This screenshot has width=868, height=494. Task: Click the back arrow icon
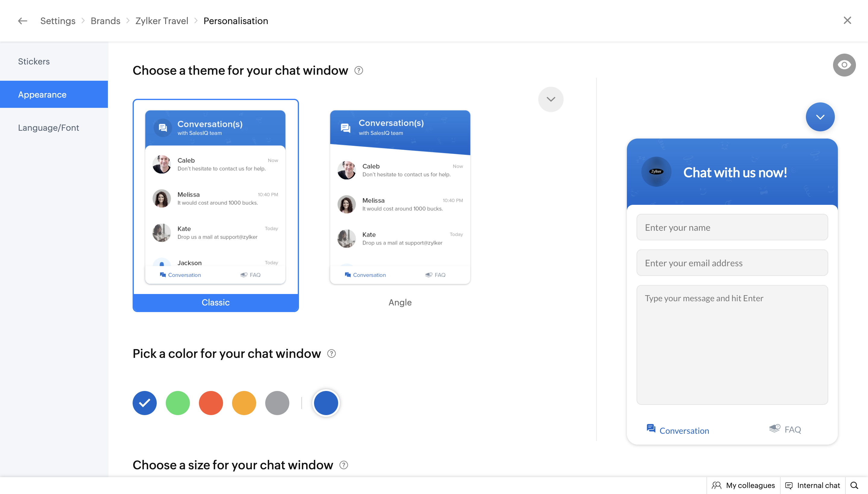pyautogui.click(x=22, y=21)
